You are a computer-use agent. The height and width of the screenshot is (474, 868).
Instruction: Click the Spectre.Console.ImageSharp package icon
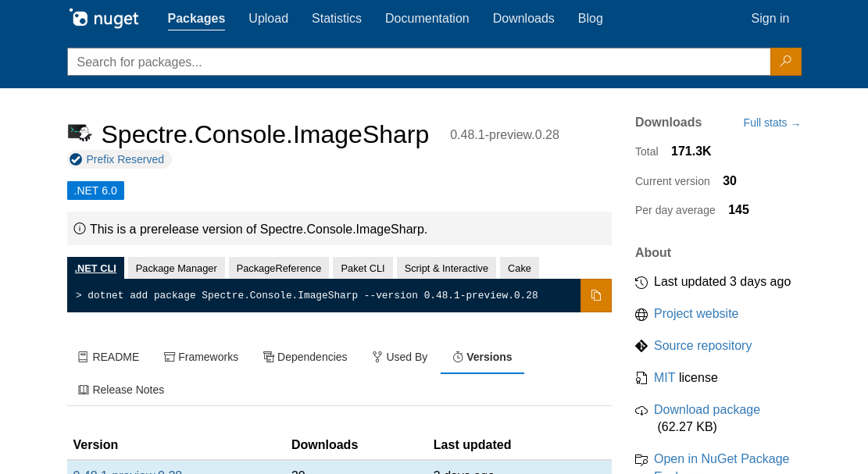click(80, 134)
